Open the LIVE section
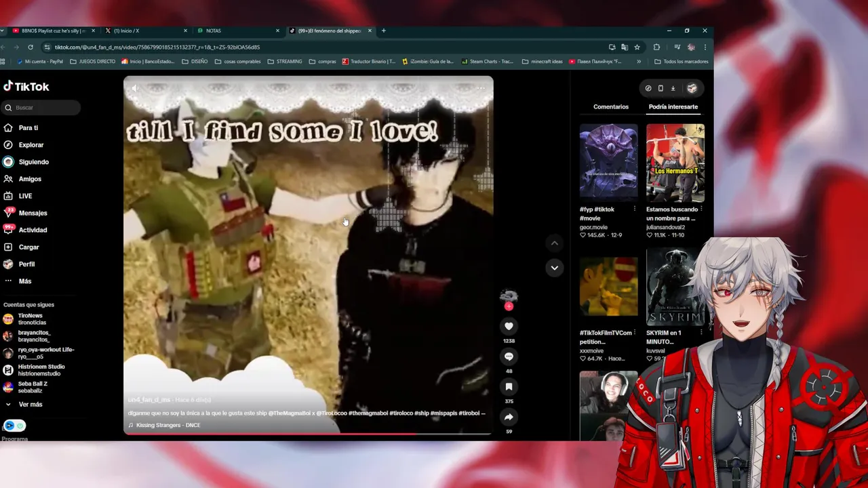Image resolution: width=868 pixels, height=488 pixels. point(18,196)
